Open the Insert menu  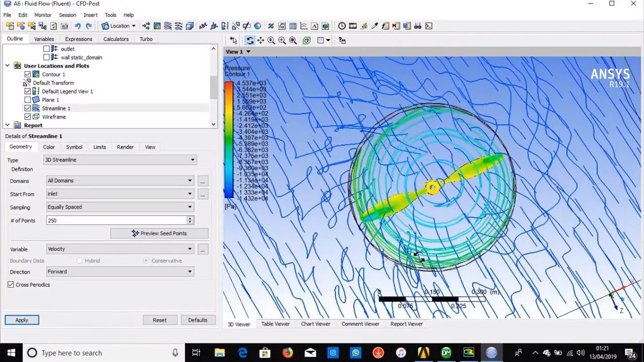click(91, 15)
